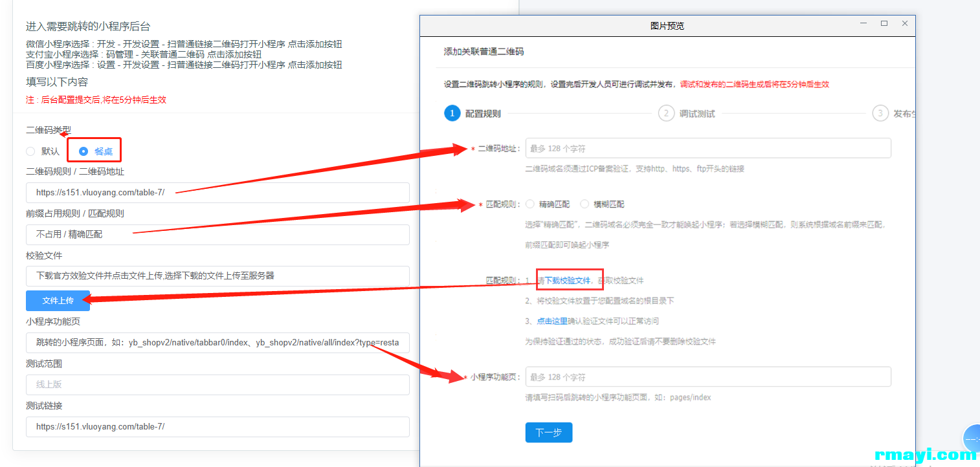This screenshot has width=980, height=467.
Task: Click the 二维码地址 input in the preview
Action: point(707,148)
